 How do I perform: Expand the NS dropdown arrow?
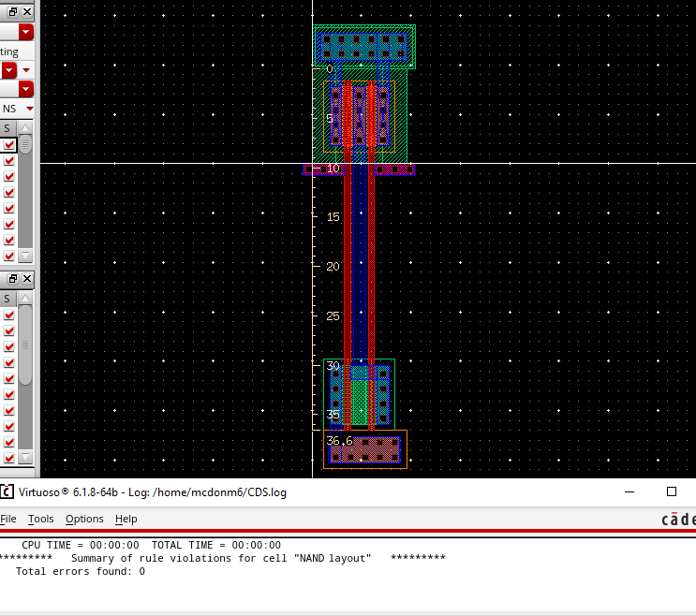point(30,109)
